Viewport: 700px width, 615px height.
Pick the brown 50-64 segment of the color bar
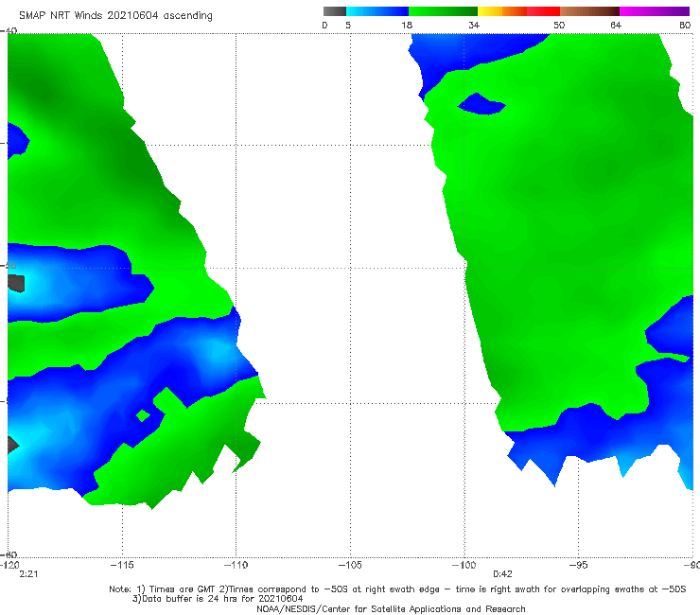pos(589,11)
